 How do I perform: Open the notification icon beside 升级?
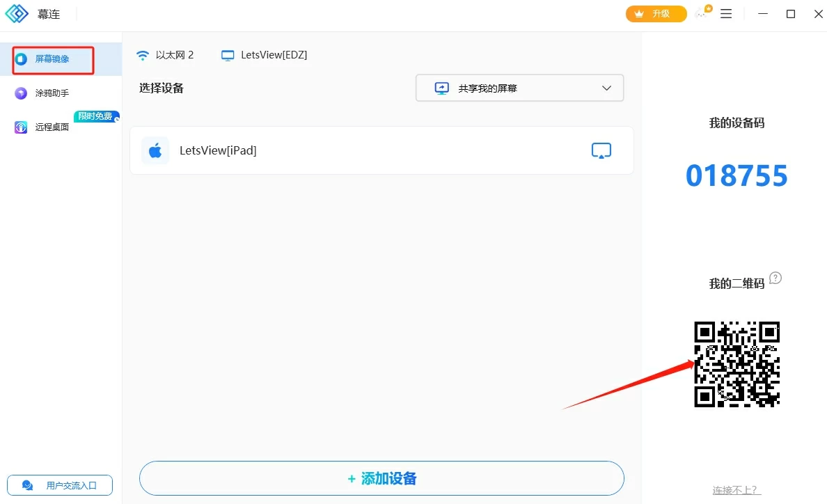coord(704,13)
